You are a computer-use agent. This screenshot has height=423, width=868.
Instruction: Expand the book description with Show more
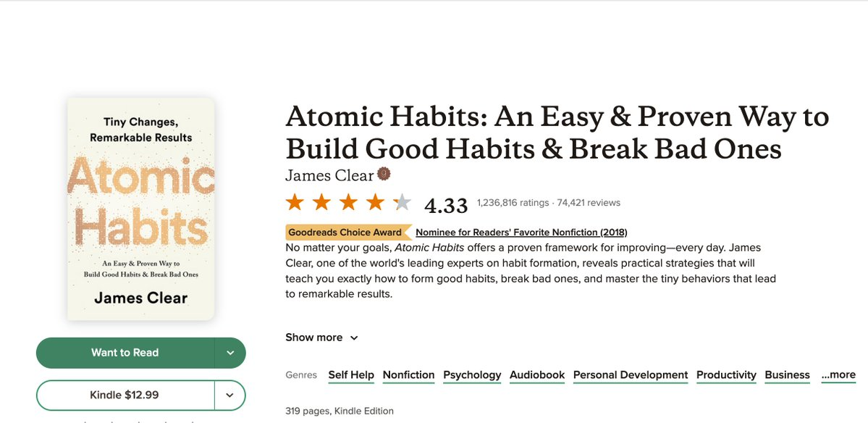[321, 338]
